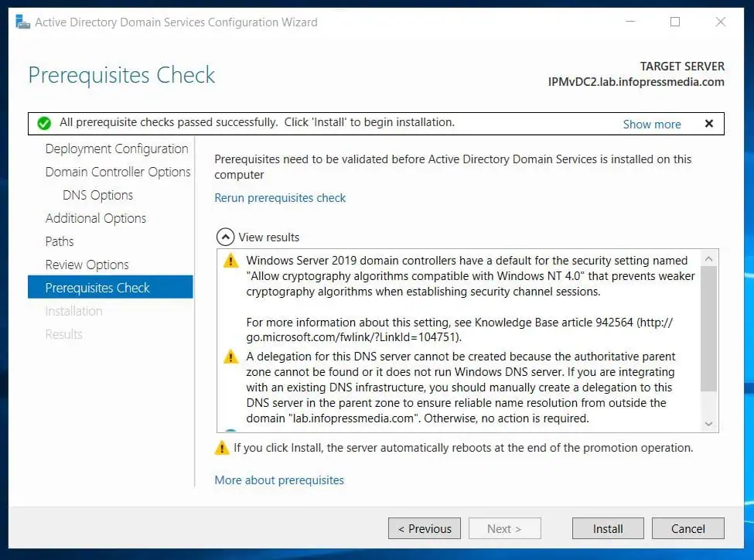Screen dimensions: 754x560
Task: Close the wizard window
Action: pos(720,22)
